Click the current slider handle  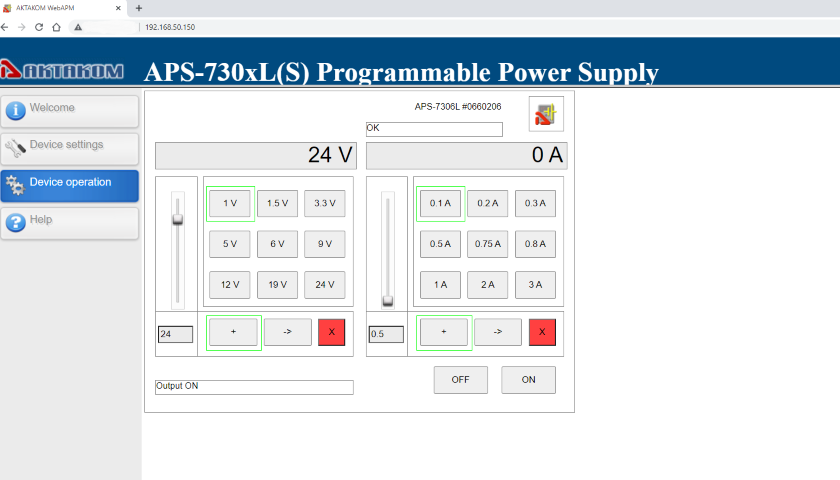click(388, 301)
